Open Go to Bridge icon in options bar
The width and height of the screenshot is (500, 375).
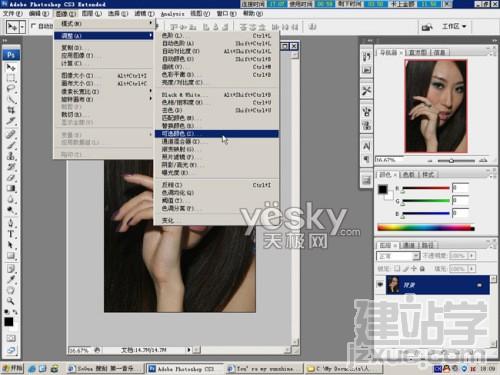[x=427, y=27]
